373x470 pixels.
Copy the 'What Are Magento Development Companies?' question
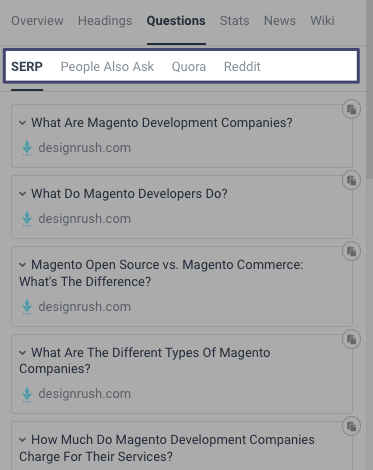[351, 109]
